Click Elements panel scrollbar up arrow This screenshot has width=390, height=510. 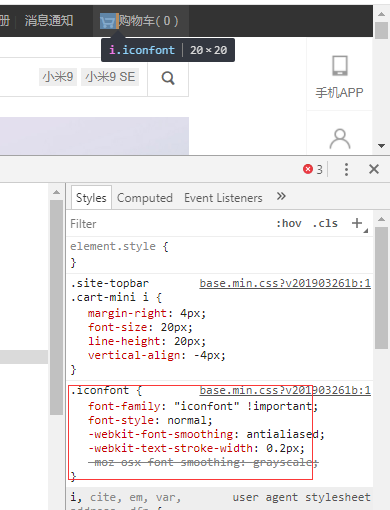(x=57, y=192)
